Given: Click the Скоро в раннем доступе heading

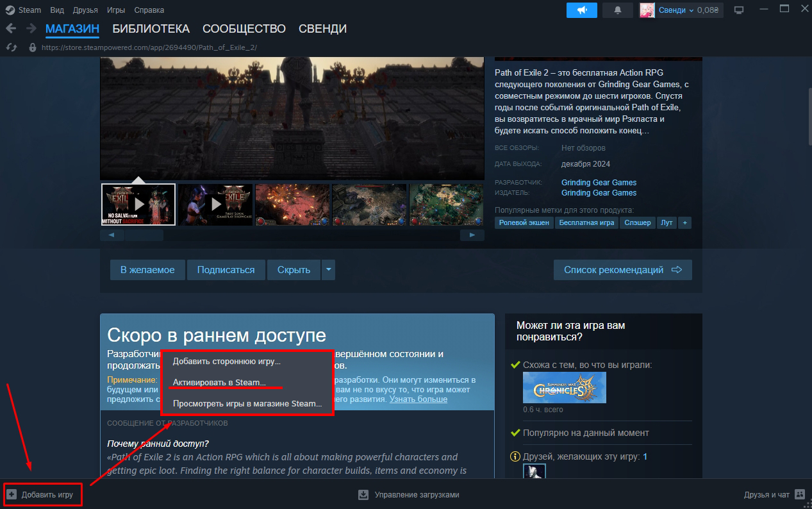Looking at the screenshot, I should (x=217, y=335).
